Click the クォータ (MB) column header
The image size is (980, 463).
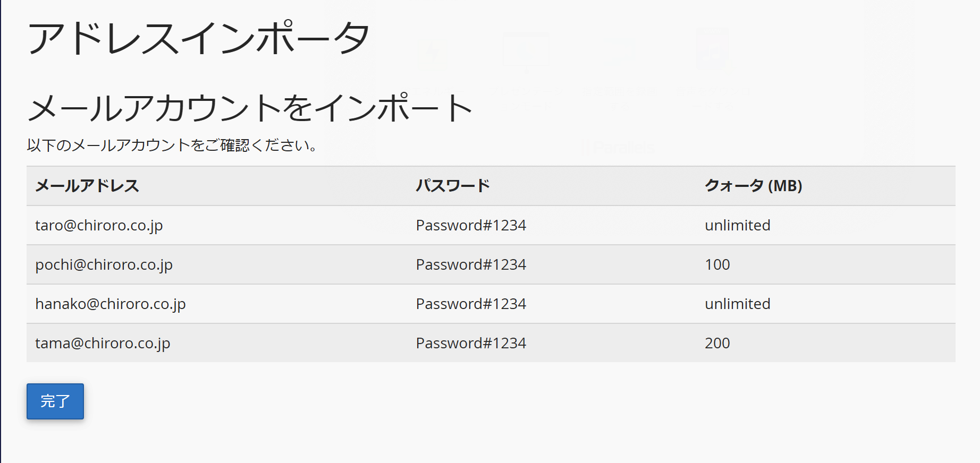(x=753, y=186)
